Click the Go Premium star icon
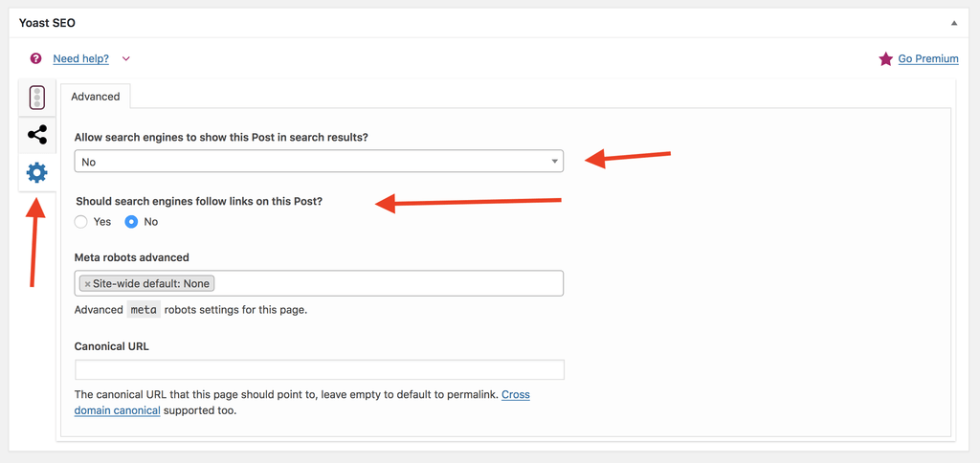Screen dimensions: 980x463 tap(885, 58)
